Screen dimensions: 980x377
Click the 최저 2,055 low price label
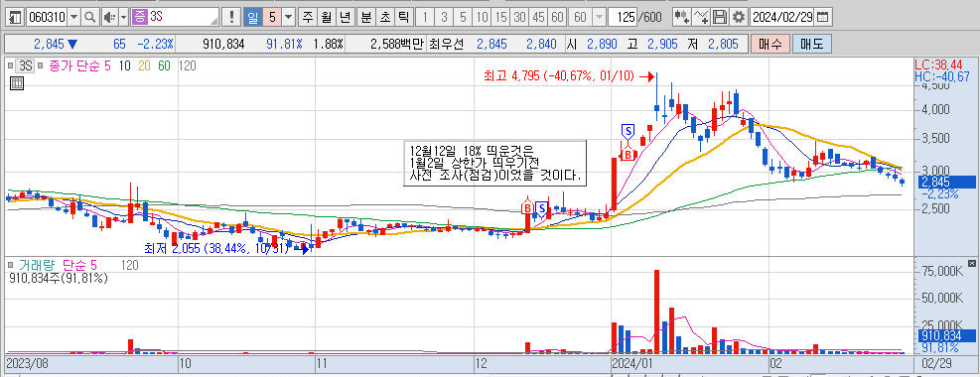pos(215,248)
